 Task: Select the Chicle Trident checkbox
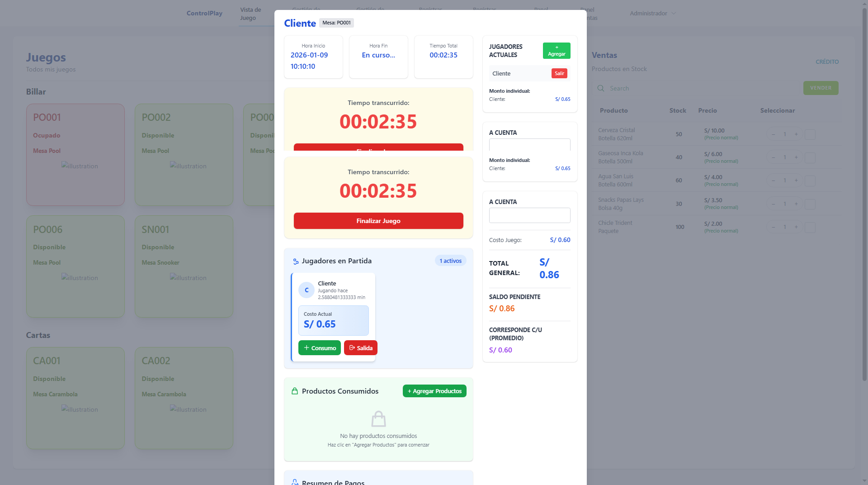point(810,228)
